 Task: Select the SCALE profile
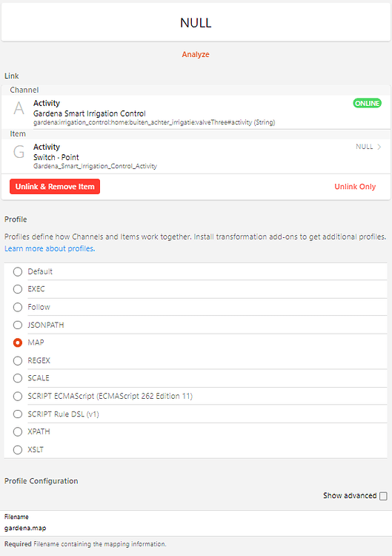click(x=18, y=378)
